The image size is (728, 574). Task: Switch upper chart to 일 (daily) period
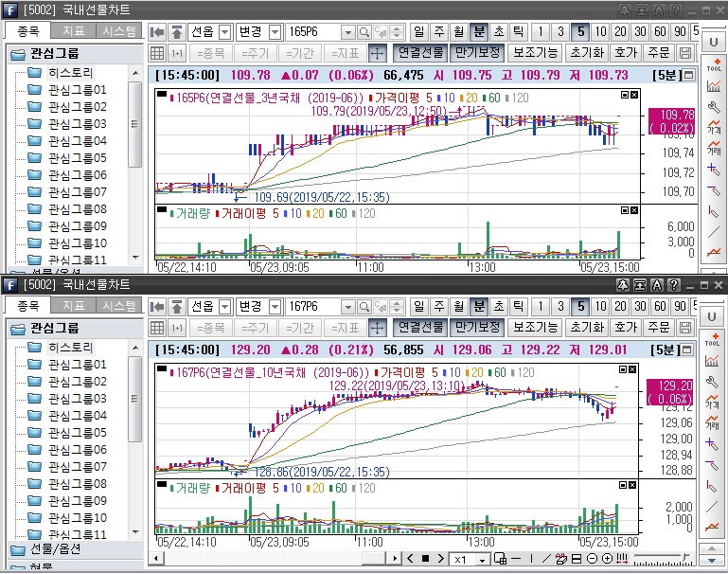coord(417,31)
